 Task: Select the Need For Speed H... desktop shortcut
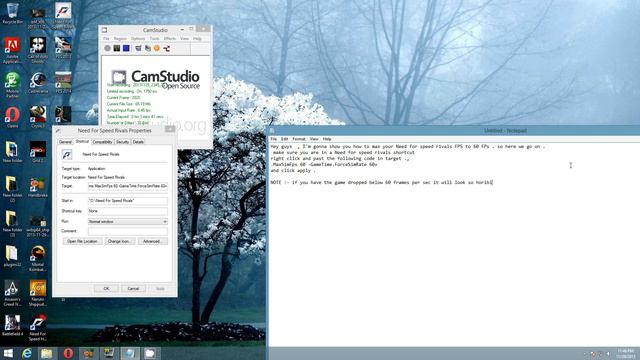point(38,328)
